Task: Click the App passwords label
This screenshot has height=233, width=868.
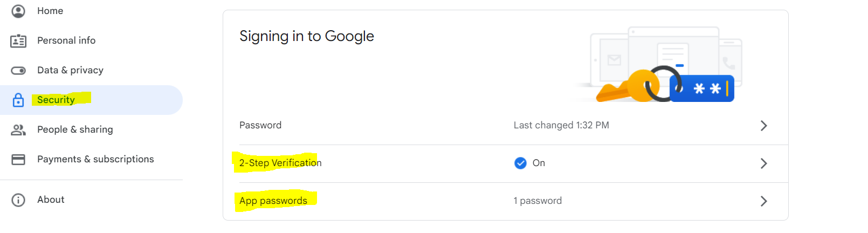Action: [x=273, y=201]
